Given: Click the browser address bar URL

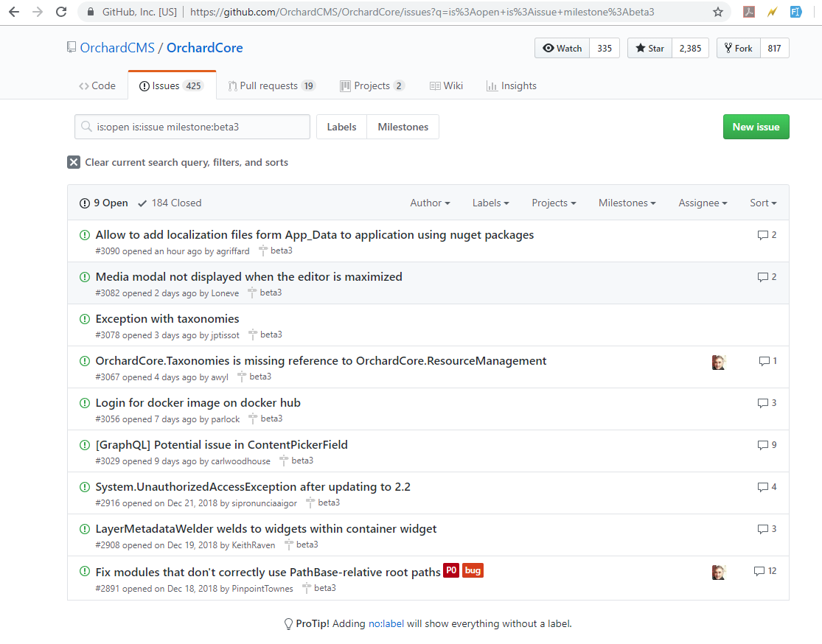Looking at the screenshot, I should (x=422, y=12).
